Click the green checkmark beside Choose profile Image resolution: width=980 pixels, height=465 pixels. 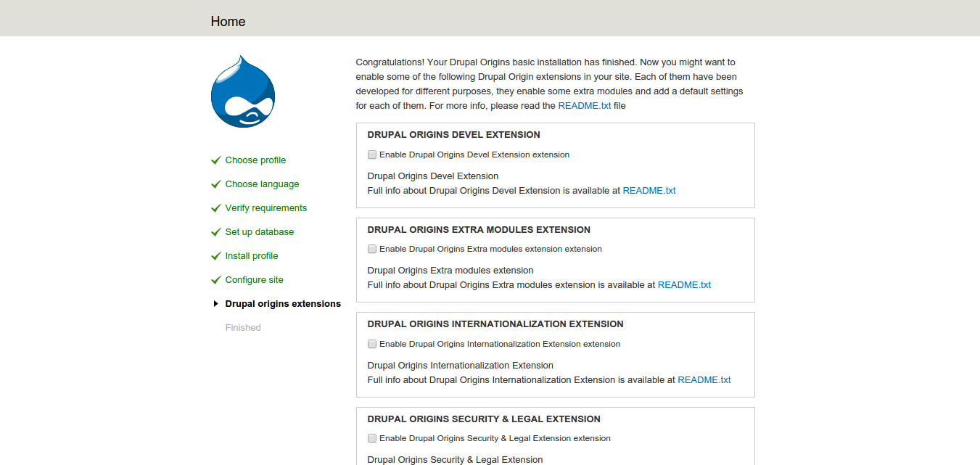click(x=215, y=159)
